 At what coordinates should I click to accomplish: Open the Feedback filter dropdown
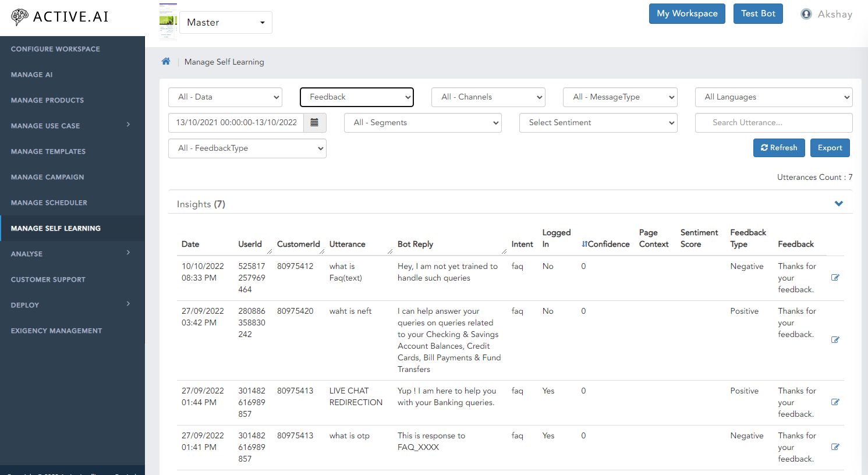click(357, 97)
